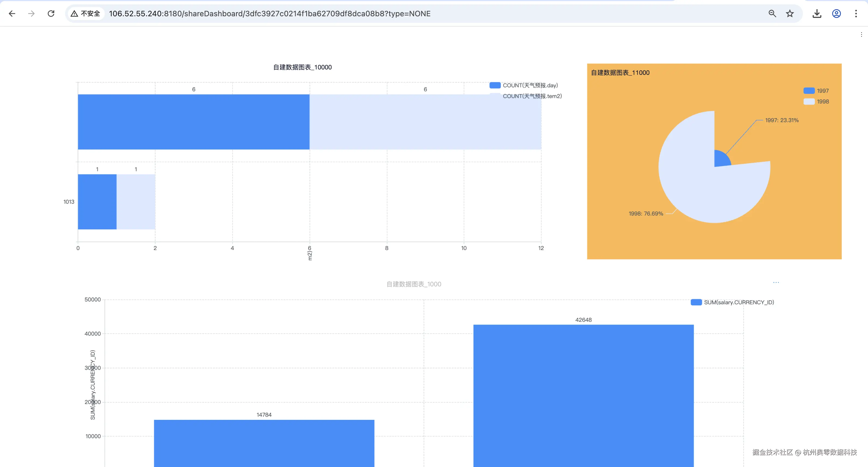Reload the dashboard page
Viewport: 868px width, 467px height.
point(51,14)
